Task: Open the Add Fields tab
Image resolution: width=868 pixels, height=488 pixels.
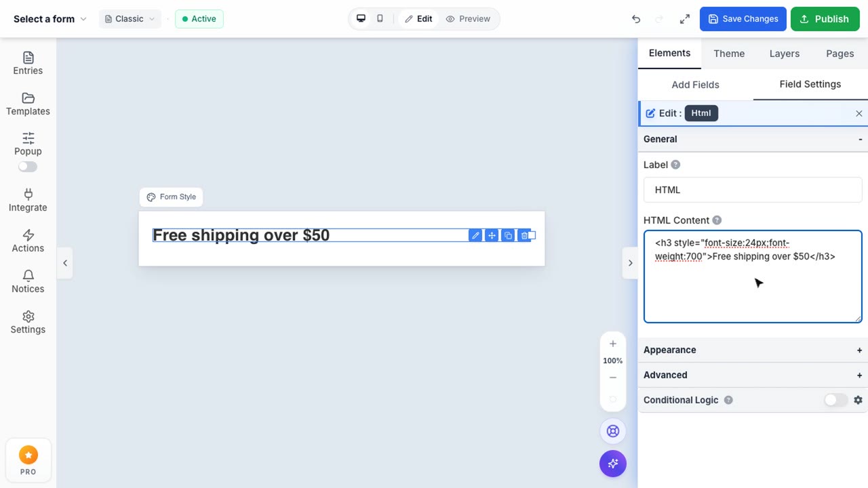Action: point(695,85)
